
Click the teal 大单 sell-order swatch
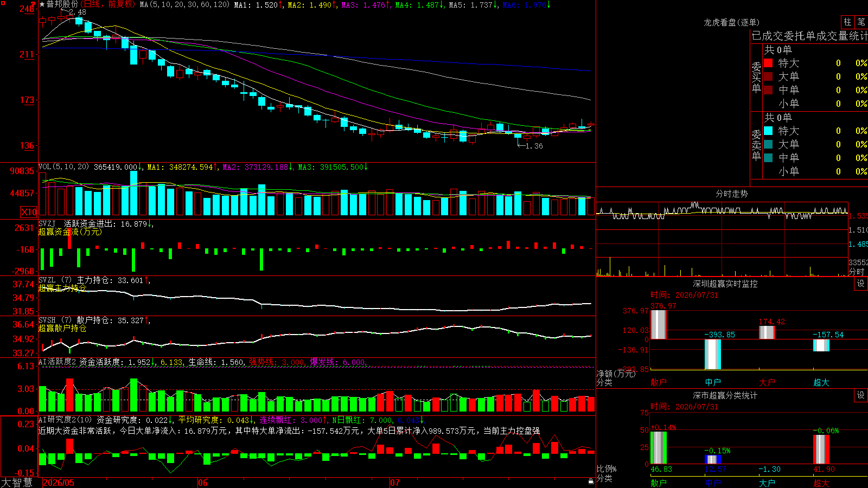click(x=768, y=144)
